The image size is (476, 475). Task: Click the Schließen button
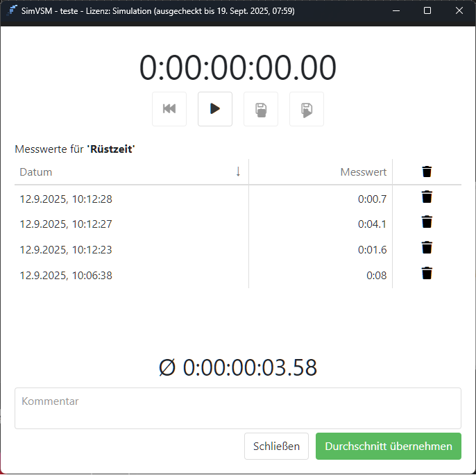coord(276,446)
